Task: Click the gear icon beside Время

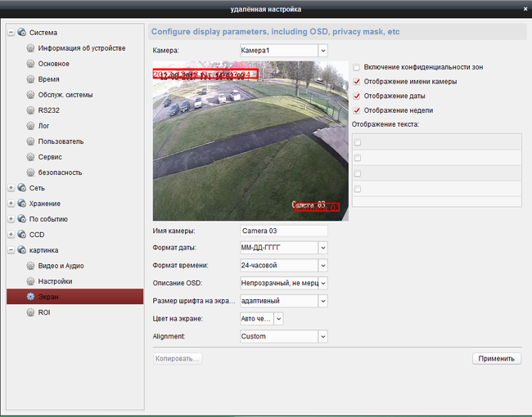Action: click(31, 79)
